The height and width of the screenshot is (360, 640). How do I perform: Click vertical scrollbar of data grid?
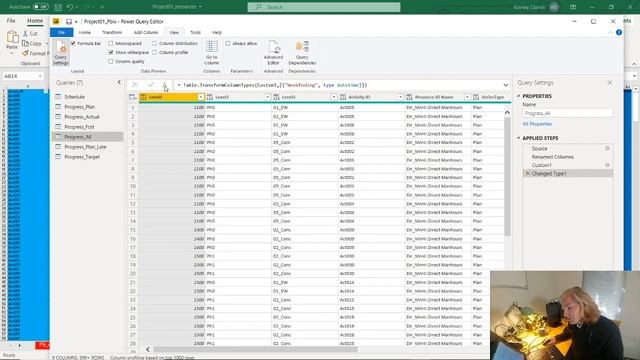pos(507,176)
